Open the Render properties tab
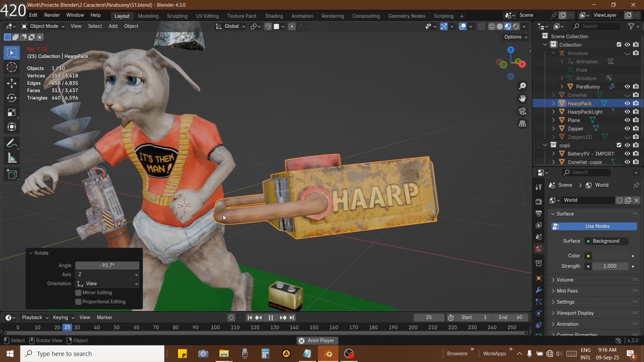Screen dimensions: 644x362 (x=539, y=201)
